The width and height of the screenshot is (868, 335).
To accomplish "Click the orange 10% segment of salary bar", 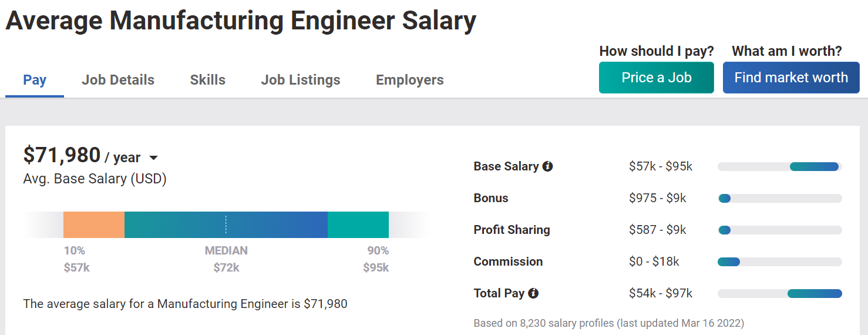I will [94, 225].
